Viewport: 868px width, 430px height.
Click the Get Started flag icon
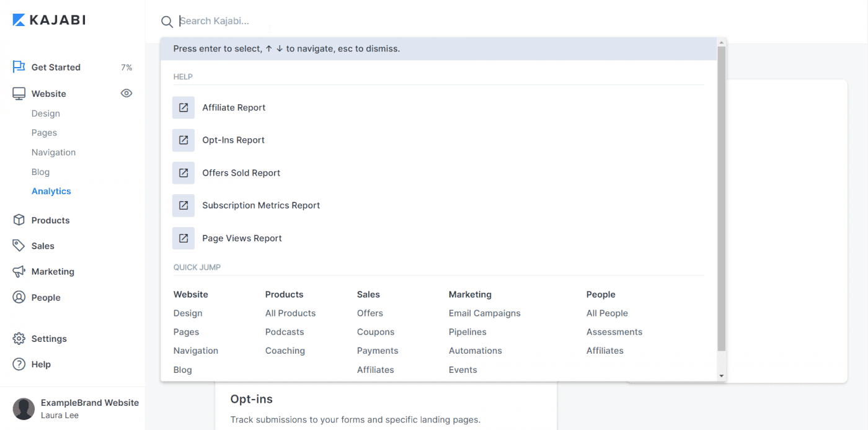pos(19,67)
